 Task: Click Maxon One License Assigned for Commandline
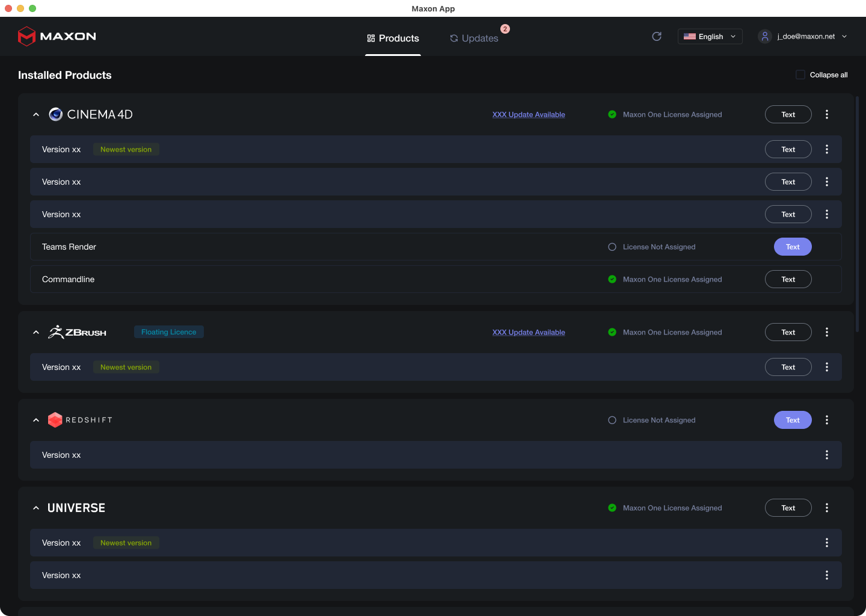[672, 279]
